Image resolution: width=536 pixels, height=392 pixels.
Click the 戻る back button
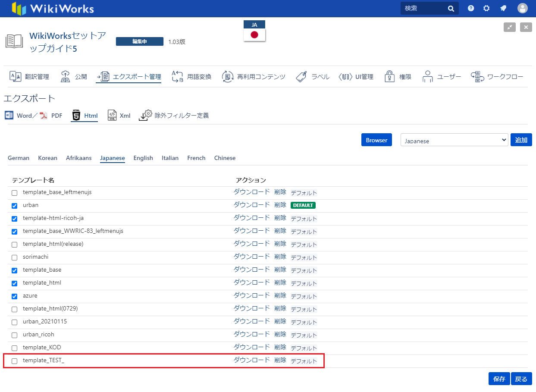521,379
